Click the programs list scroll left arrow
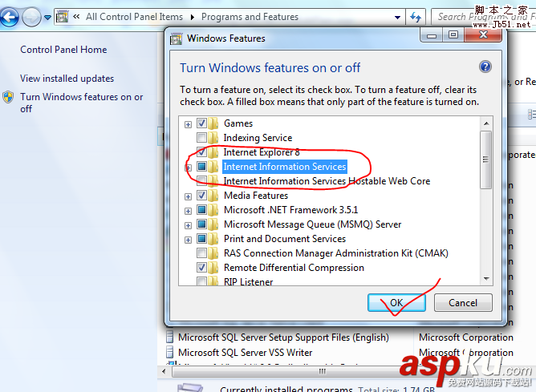This screenshot has width=536, height=392. tap(164, 371)
